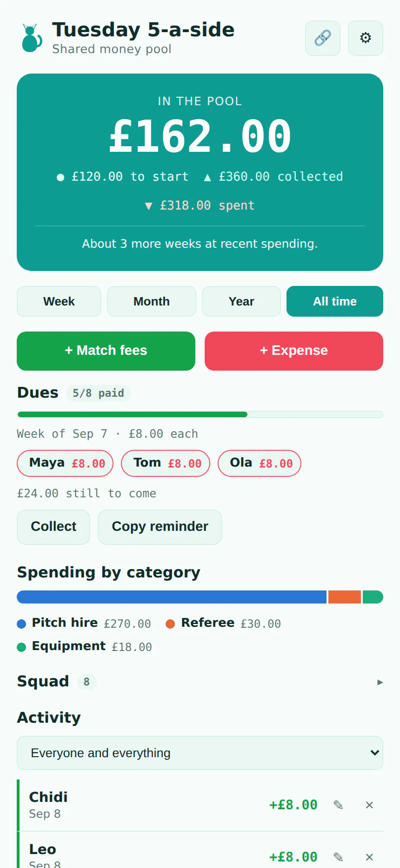Image resolution: width=400 pixels, height=868 pixels.
Task: Delete Chidi's Sep 8 payment entry
Action: pyautogui.click(x=369, y=805)
